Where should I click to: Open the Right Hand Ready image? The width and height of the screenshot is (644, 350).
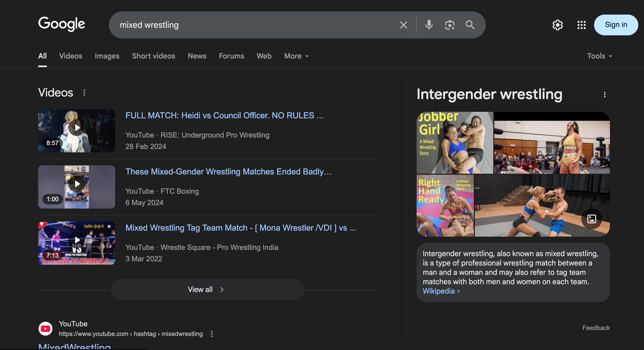pos(445,206)
